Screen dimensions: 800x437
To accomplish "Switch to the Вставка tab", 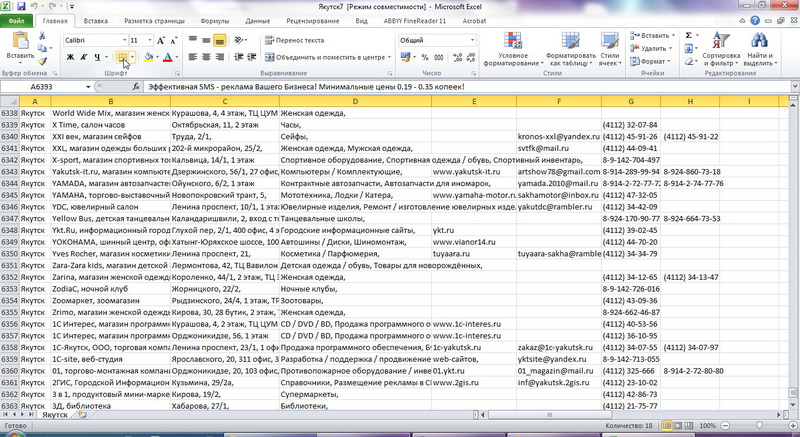I will click(95, 21).
